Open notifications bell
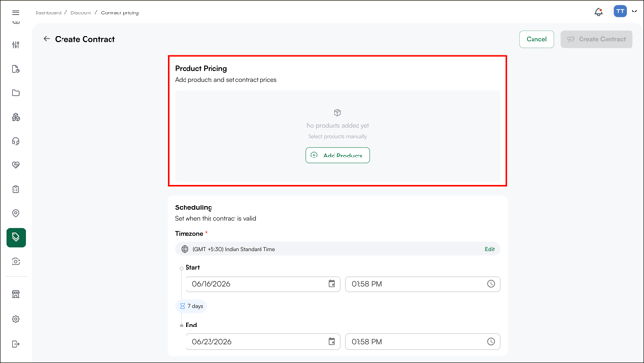Viewport: 644px width, 363px height. click(x=599, y=12)
